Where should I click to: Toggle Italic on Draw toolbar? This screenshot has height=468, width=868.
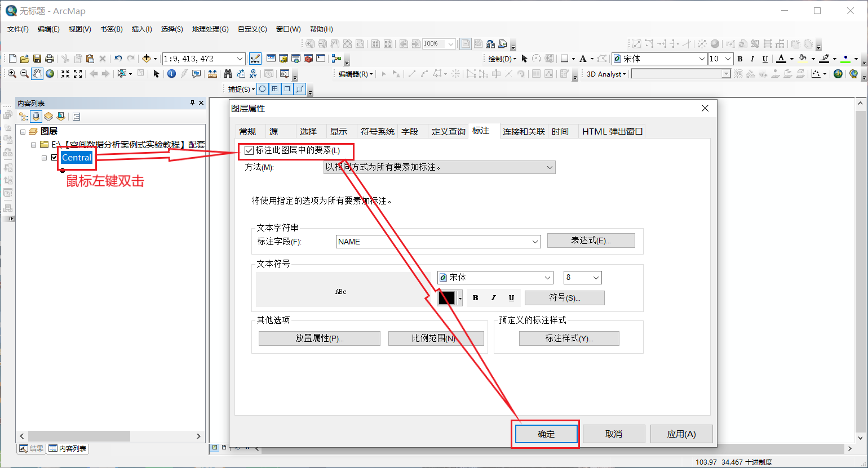752,59
